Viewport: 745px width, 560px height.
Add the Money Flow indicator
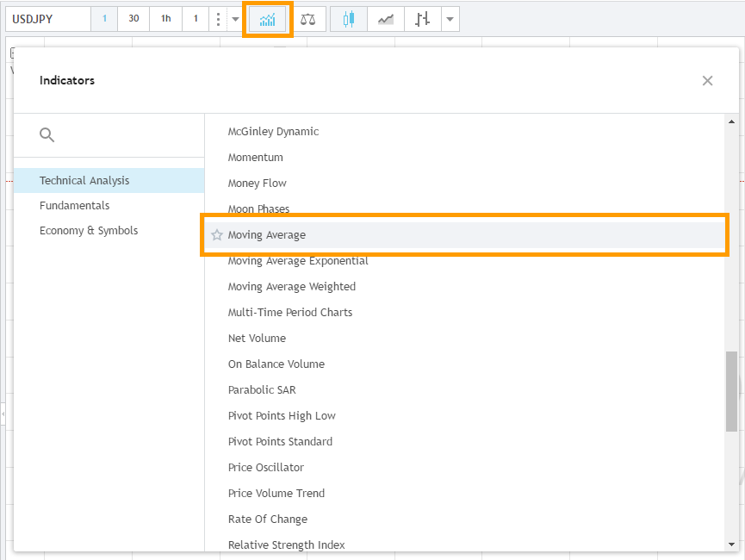[x=464, y=183]
